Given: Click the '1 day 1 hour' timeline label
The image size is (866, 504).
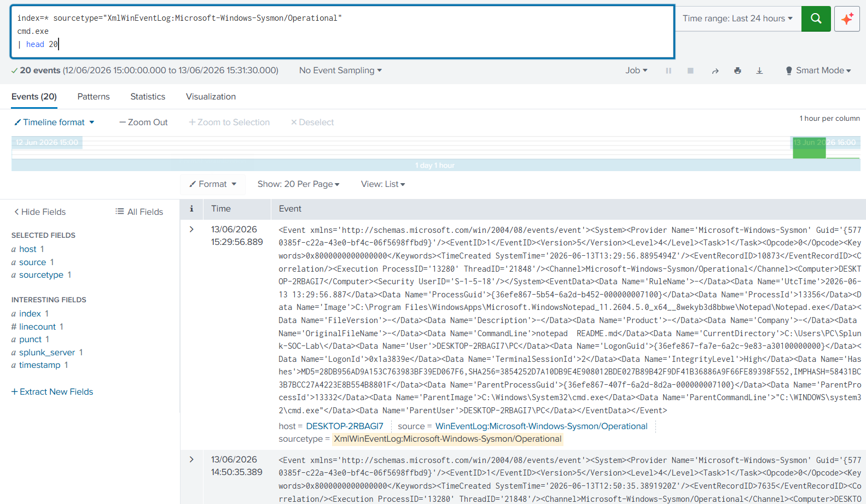Looking at the screenshot, I should (435, 166).
